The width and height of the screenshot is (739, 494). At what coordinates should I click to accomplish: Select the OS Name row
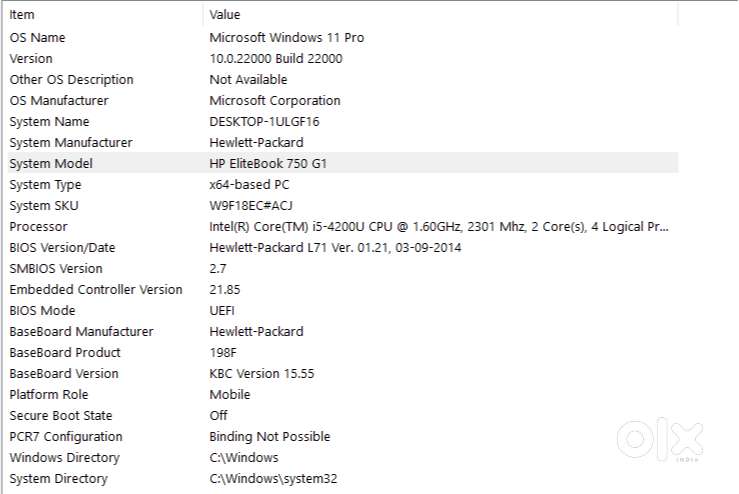pyautogui.click(x=37, y=37)
